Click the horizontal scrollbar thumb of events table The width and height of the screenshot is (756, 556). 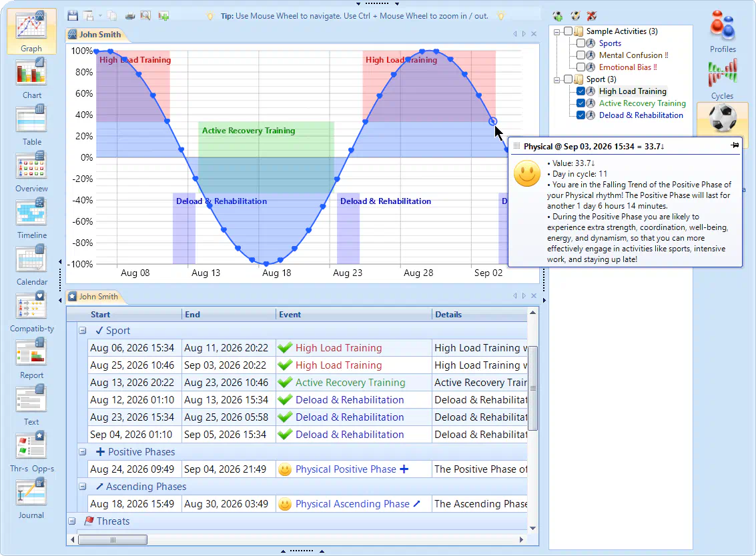coord(113,539)
